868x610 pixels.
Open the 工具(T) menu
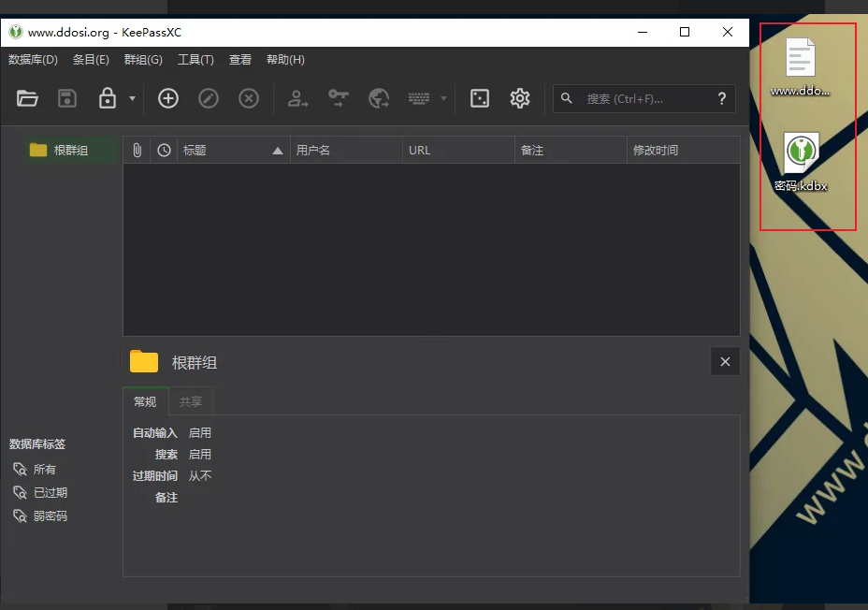point(195,60)
